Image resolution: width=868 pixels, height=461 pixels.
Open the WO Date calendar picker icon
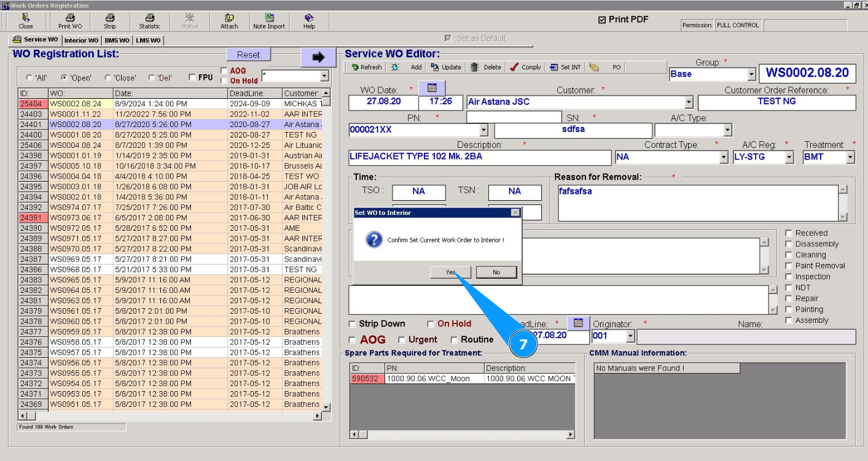(x=432, y=88)
